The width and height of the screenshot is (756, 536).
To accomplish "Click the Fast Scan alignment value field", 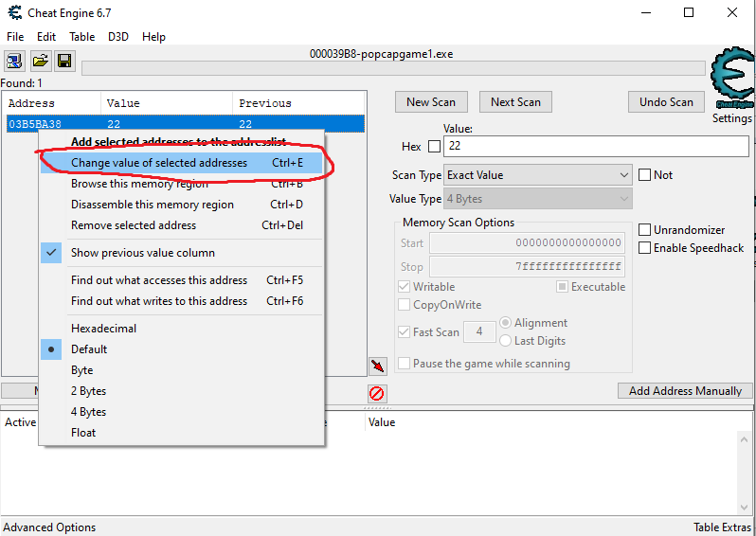I will tap(479, 331).
